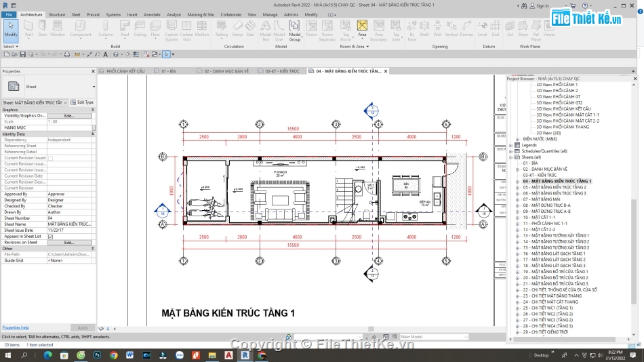Click the Model Text tool
Viewport: 644px width, 362px height.
[266, 31]
